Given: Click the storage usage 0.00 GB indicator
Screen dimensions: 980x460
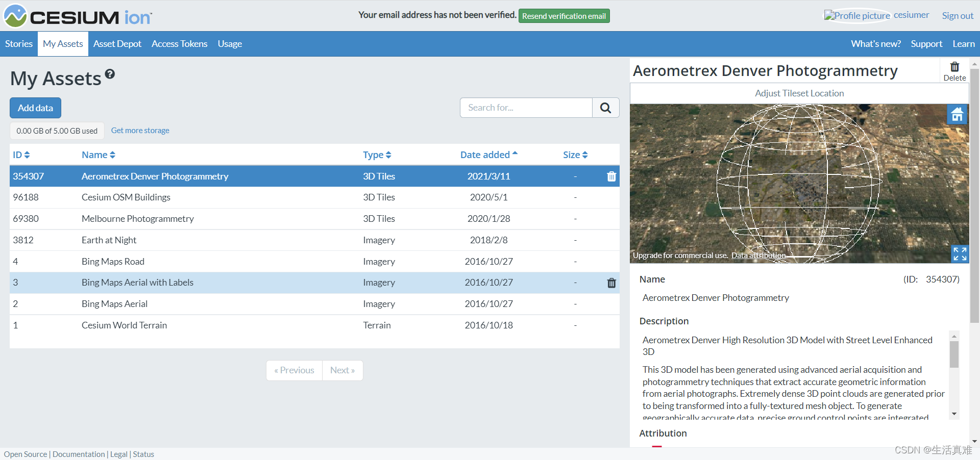Looking at the screenshot, I should pos(57,131).
